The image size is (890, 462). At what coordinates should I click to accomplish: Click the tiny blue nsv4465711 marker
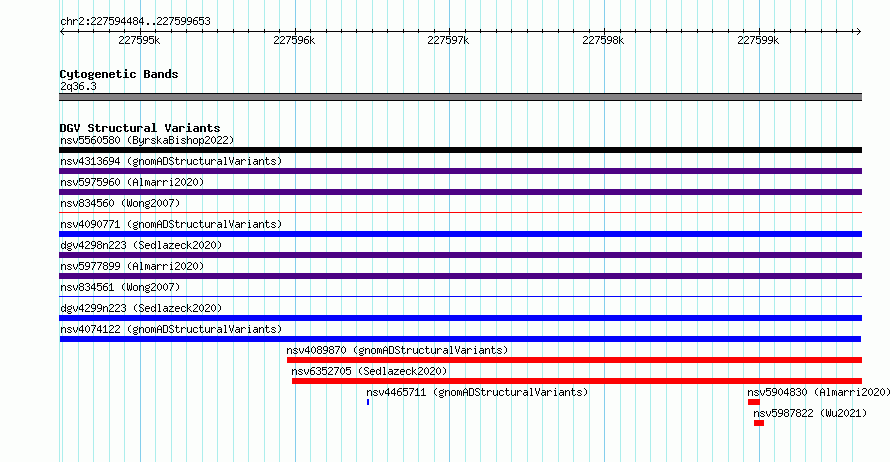[x=368, y=402]
